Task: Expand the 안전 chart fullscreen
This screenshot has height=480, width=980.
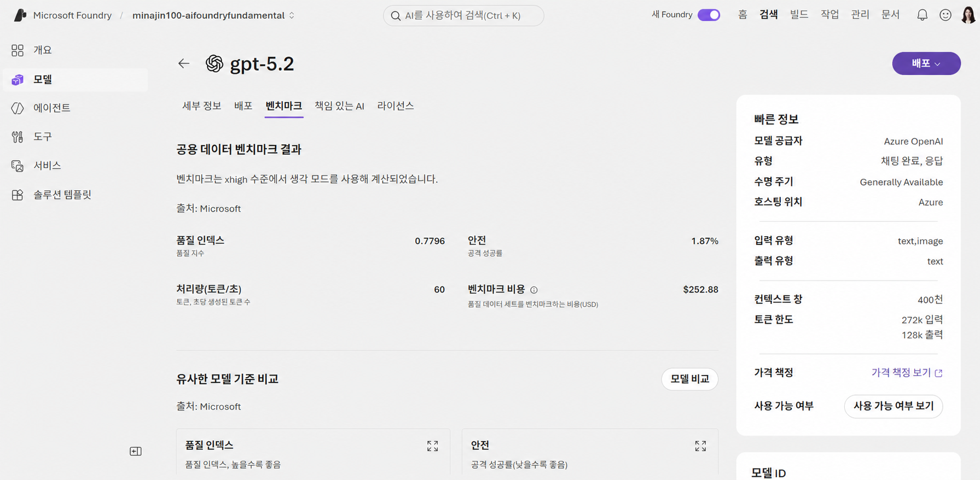Action: click(700, 446)
